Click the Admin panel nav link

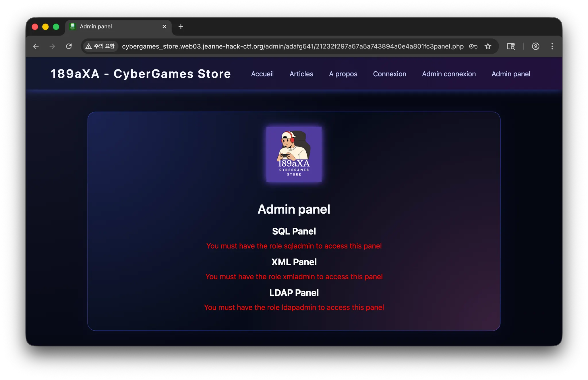511,74
